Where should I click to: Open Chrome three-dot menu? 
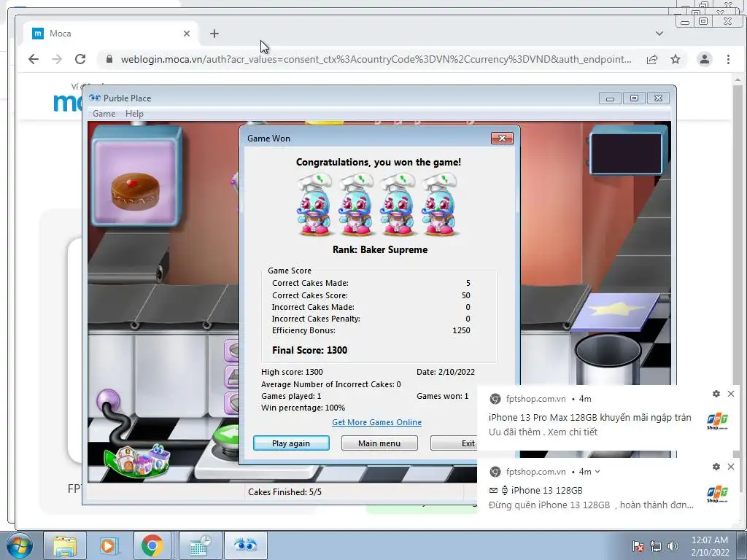pos(728,59)
